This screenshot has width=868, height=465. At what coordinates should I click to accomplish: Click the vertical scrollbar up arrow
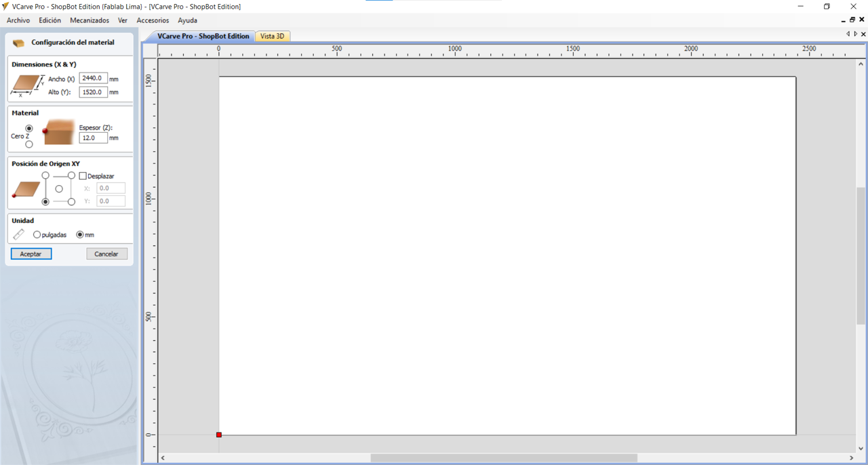click(861, 64)
